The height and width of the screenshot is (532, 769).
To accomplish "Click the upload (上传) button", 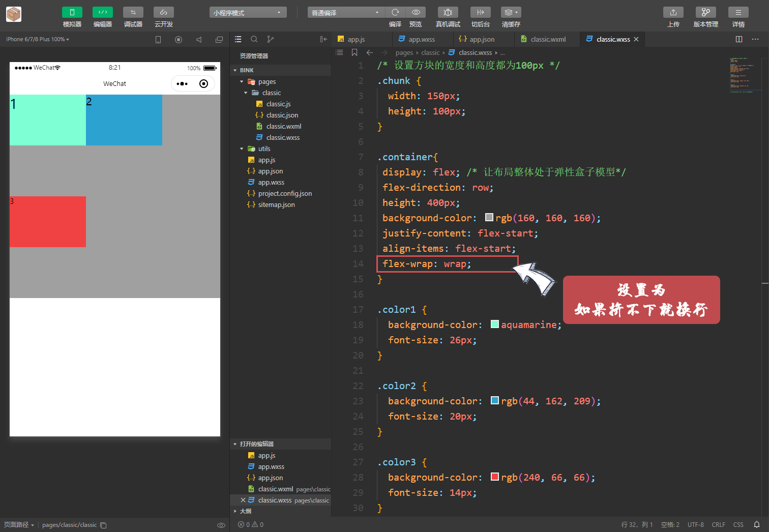I will (673, 12).
